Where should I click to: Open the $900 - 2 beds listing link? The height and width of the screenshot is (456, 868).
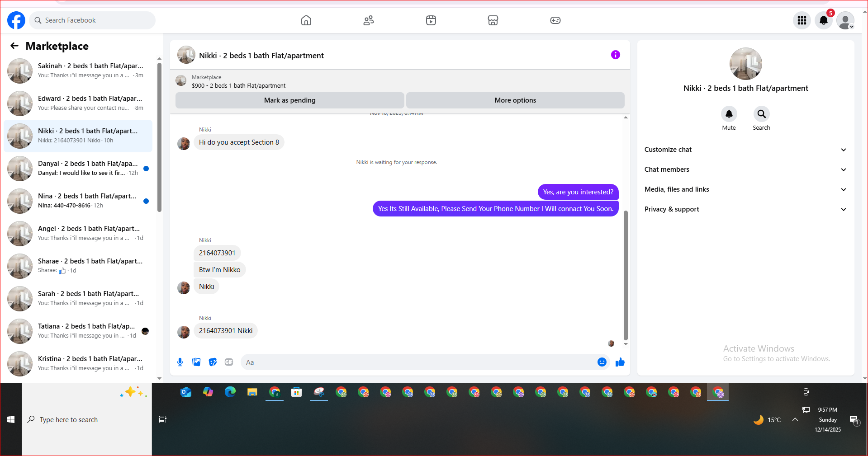(238, 85)
